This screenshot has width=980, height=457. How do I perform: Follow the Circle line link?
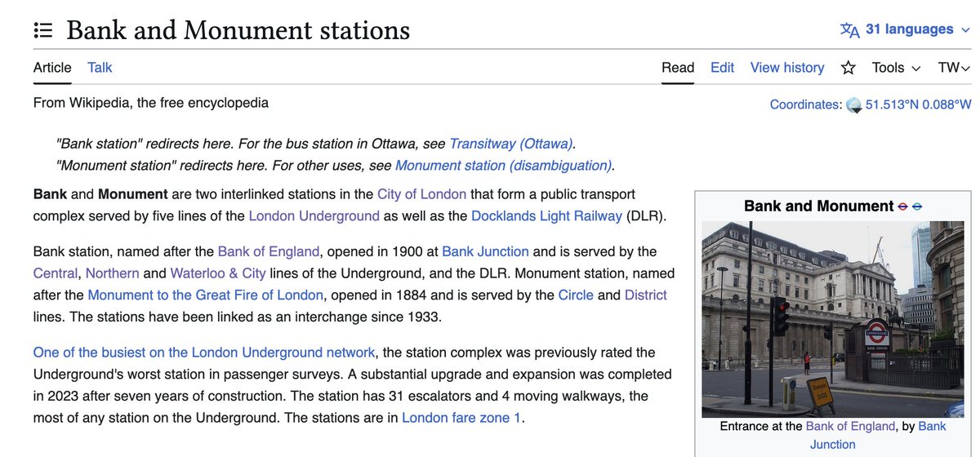click(x=576, y=295)
